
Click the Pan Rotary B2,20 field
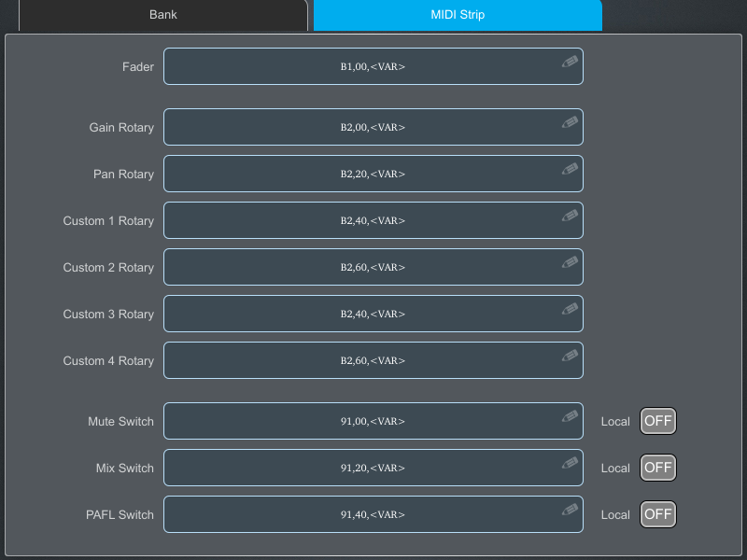(x=373, y=174)
